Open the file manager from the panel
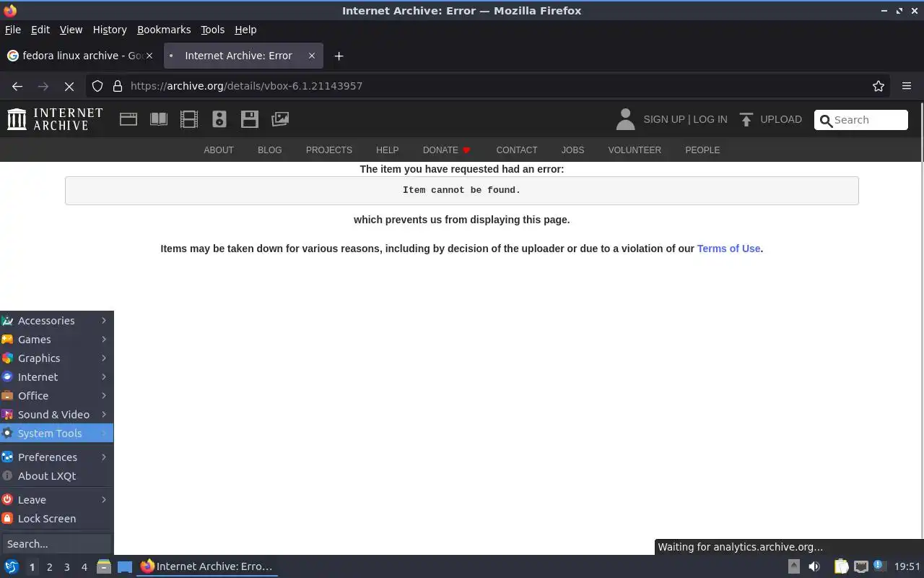924x578 pixels. 104,566
